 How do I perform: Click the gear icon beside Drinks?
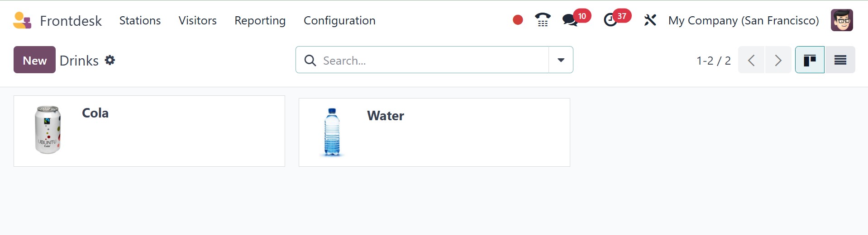click(110, 60)
